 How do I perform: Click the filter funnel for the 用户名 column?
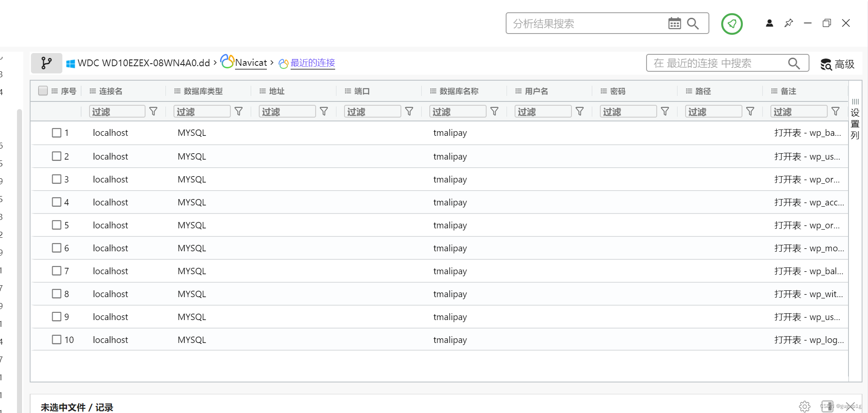[x=580, y=111]
